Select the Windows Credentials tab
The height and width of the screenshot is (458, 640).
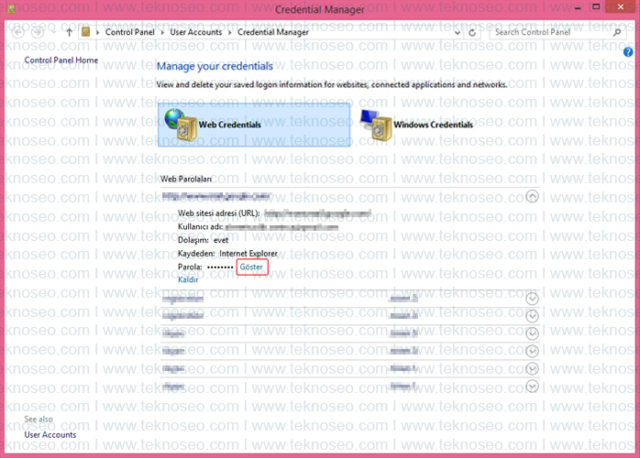pos(416,125)
